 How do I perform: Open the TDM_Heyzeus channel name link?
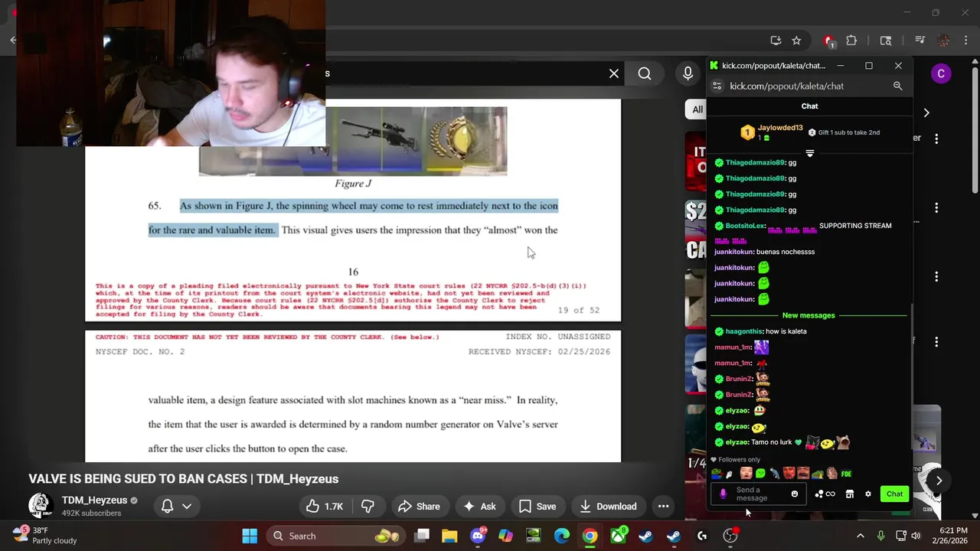coord(94,500)
